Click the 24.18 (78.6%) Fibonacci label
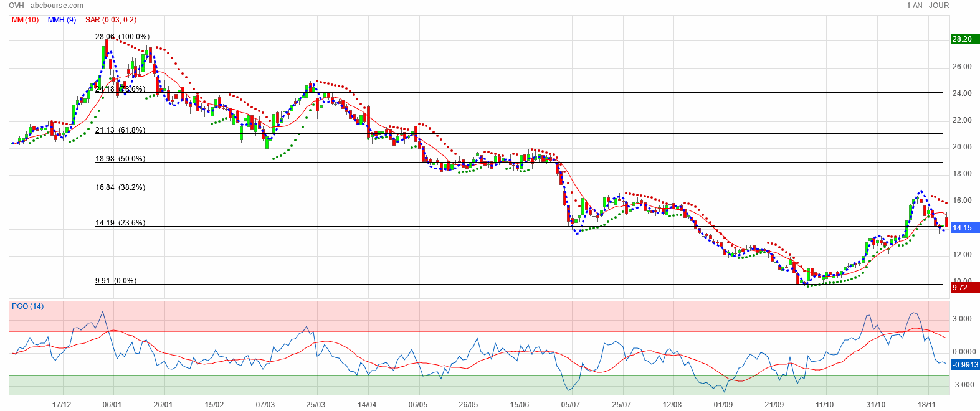 [120, 89]
